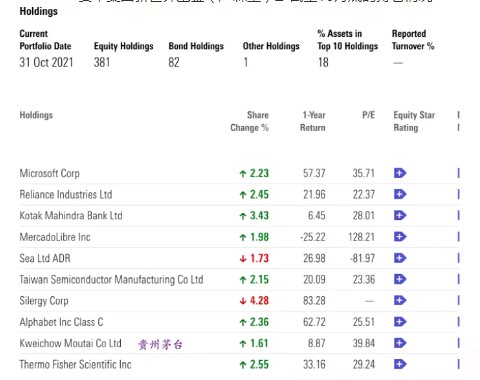Open Taiwan Semiconductor Manufacturing Co Ltd link
Image resolution: width=480 pixels, height=380 pixels.
click(x=111, y=279)
